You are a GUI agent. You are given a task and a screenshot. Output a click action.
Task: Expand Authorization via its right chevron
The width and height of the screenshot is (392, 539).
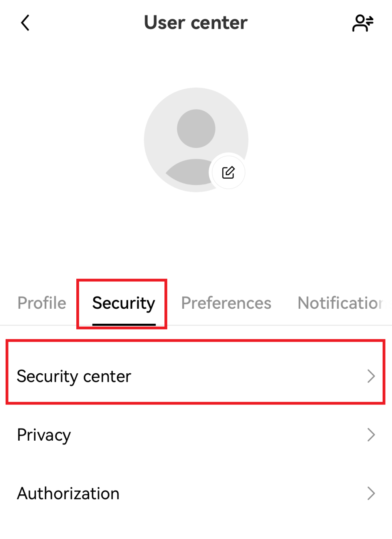tap(371, 493)
